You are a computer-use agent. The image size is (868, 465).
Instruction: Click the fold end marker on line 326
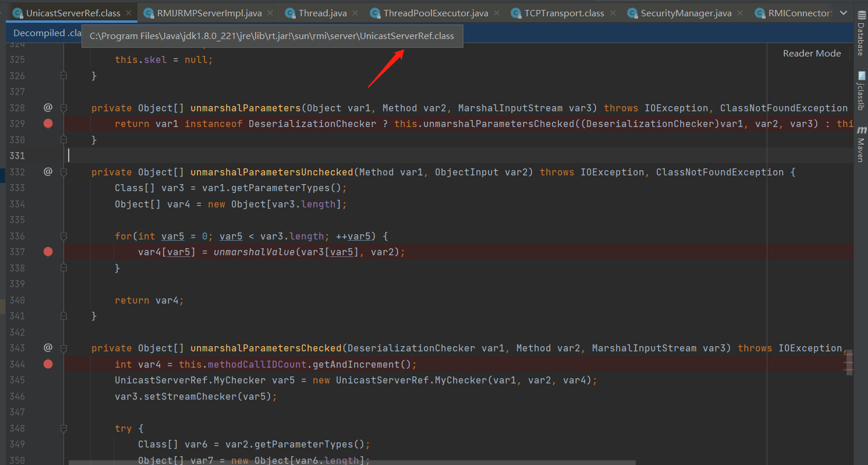[63, 75]
